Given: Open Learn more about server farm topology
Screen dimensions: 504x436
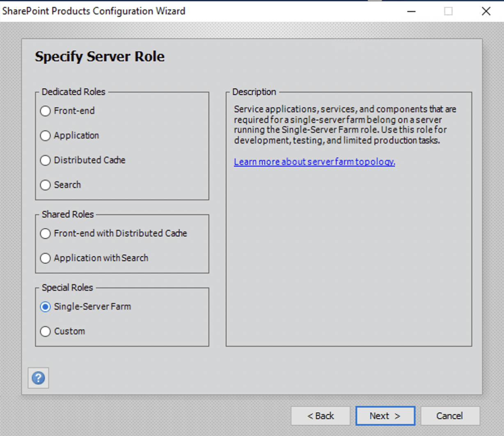Looking at the screenshot, I should point(314,162).
